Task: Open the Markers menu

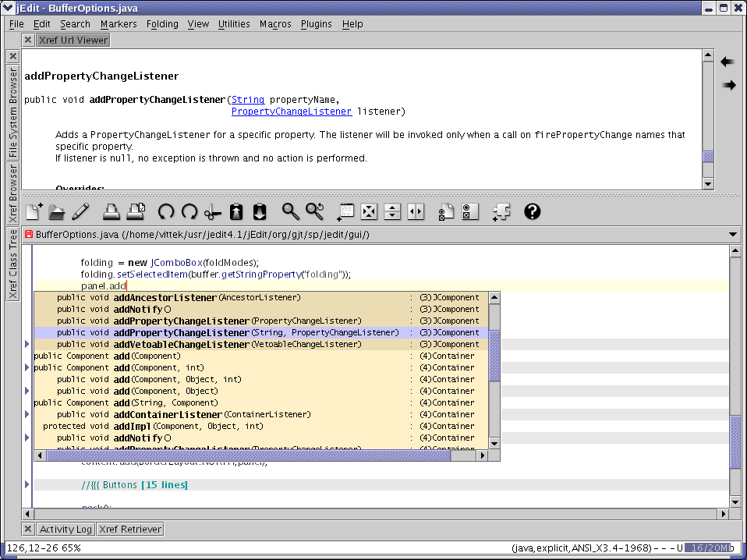Action: pyautogui.click(x=119, y=24)
